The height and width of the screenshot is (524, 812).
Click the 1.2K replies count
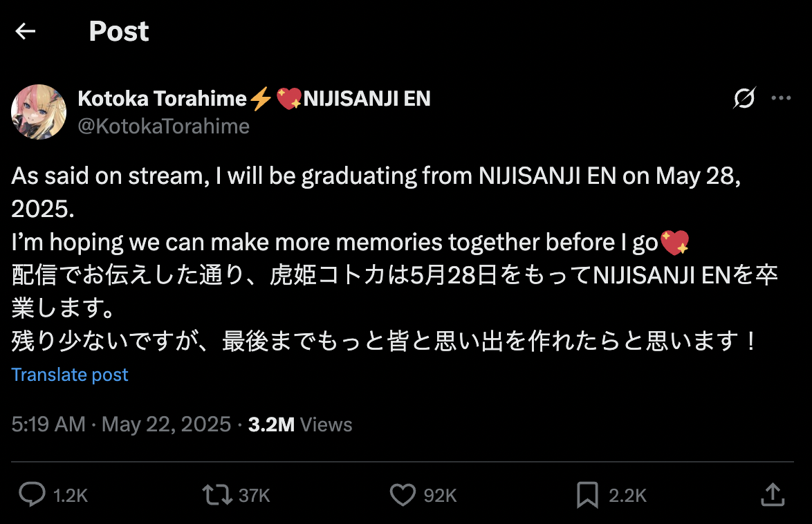[x=71, y=495]
